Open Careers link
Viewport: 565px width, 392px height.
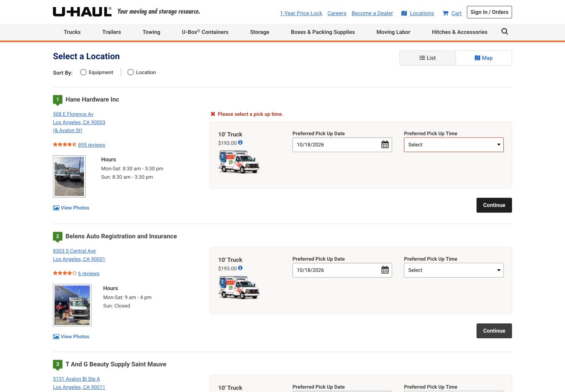pos(337,13)
